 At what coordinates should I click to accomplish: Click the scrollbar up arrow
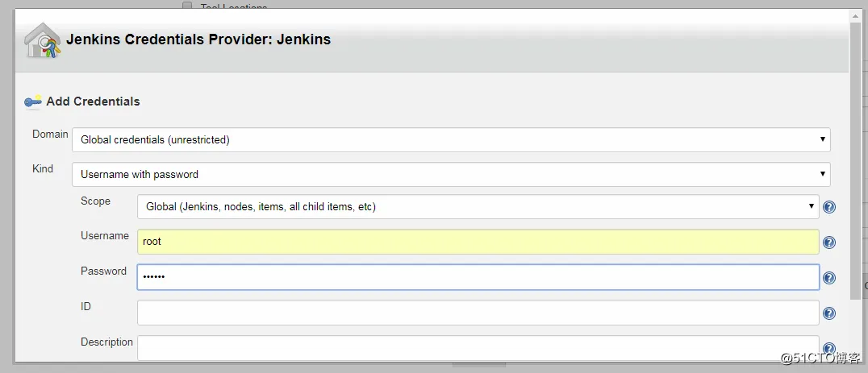pyautogui.click(x=855, y=15)
